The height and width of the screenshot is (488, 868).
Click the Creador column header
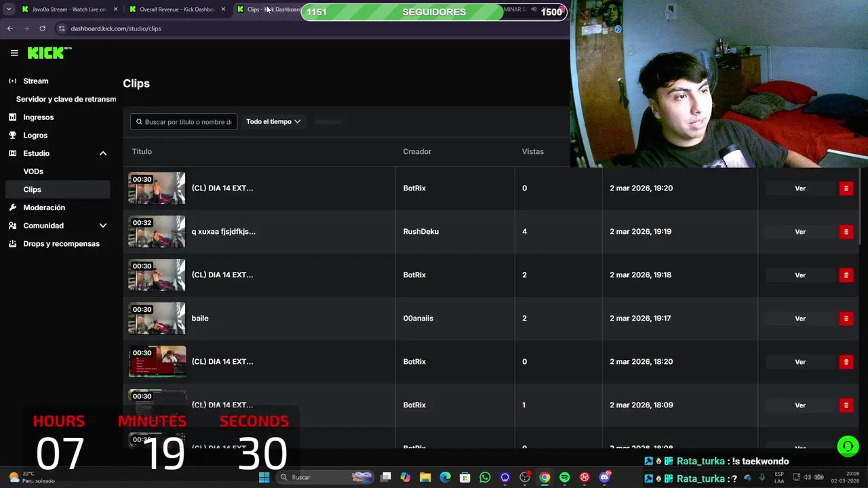[x=417, y=152]
